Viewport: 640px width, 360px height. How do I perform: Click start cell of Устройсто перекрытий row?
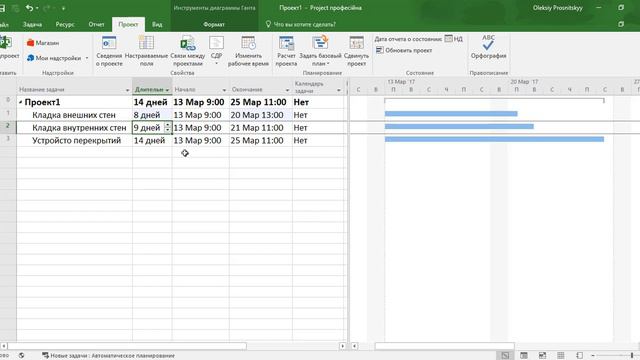200,140
